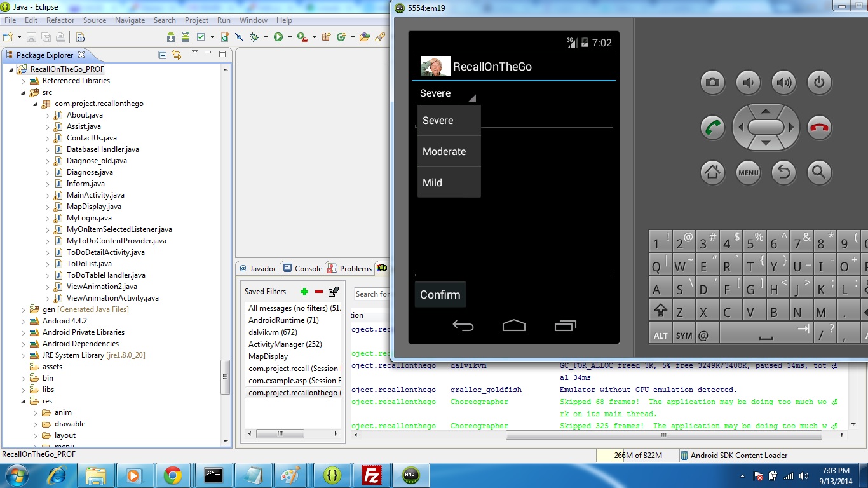Open the Debug configurations dropdown arrow
Screen dimensions: 868x488
(x=266, y=37)
